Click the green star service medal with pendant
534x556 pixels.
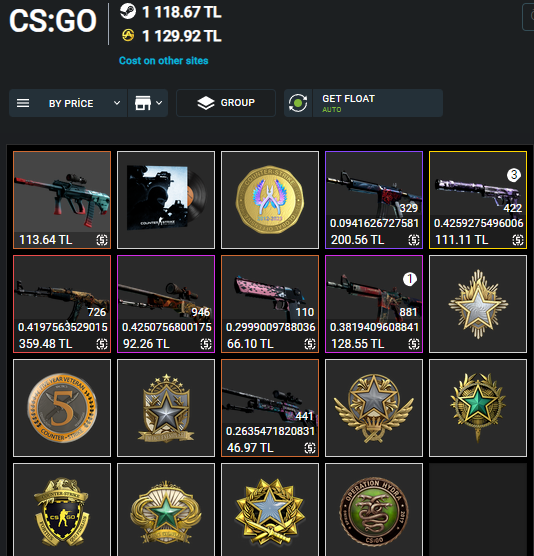click(478, 408)
